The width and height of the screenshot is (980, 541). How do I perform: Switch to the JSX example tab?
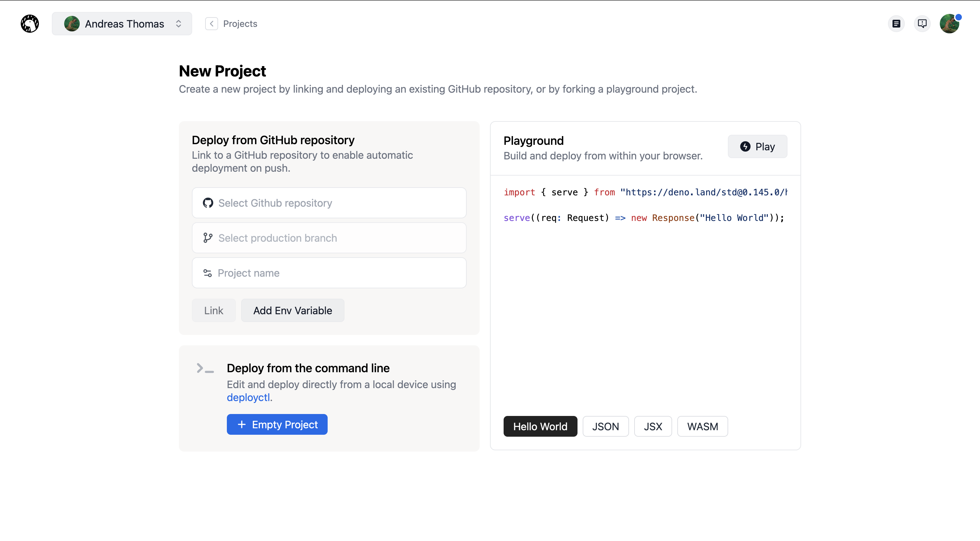point(653,427)
